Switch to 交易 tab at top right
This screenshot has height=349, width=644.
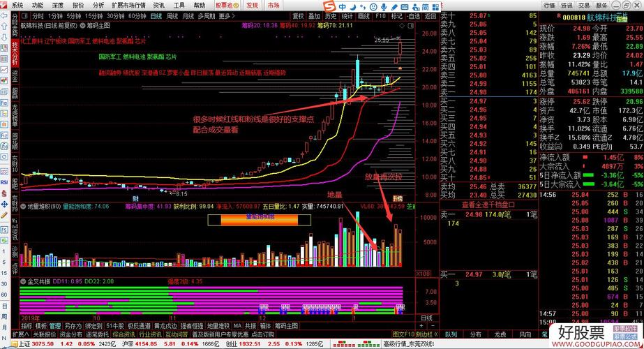(583, 6)
